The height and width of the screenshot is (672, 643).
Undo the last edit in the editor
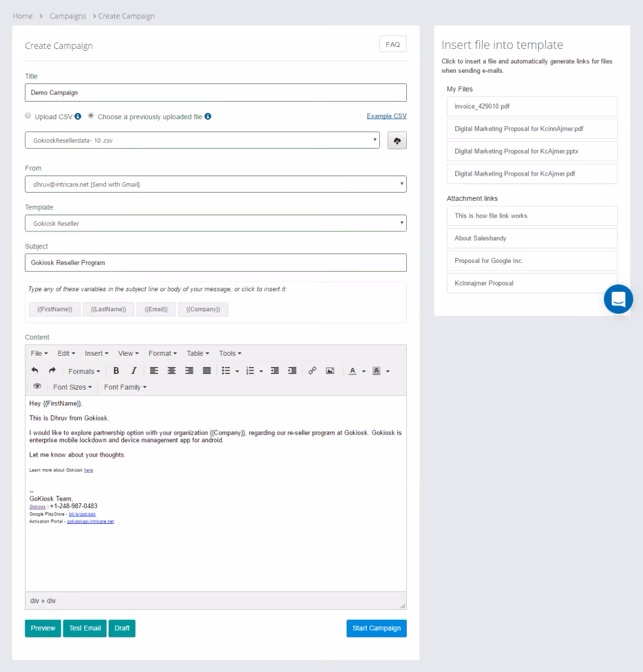[35, 371]
